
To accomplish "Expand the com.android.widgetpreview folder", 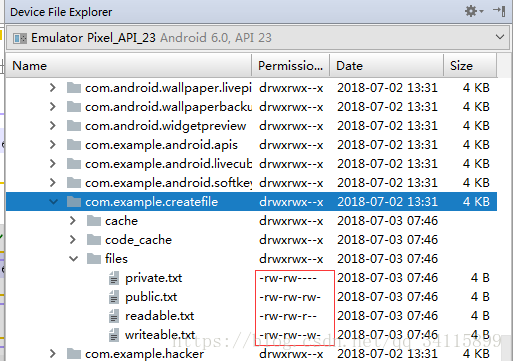I will point(53,126).
